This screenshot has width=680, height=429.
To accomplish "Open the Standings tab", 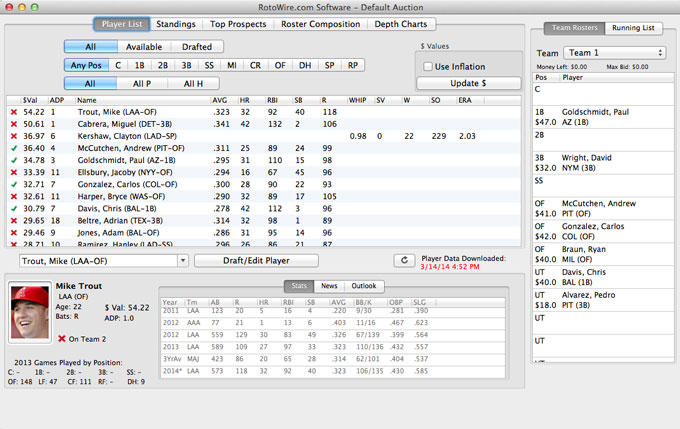I will click(176, 24).
